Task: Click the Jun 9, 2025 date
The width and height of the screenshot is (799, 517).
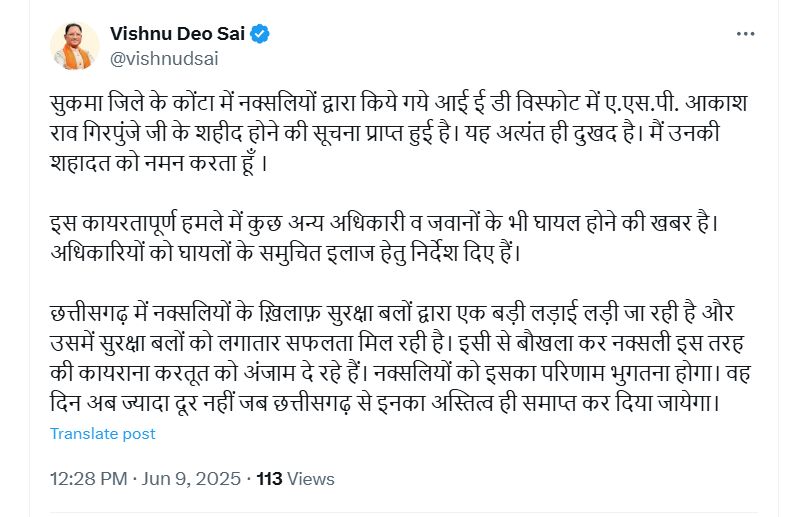Action: [x=191, y=479]
